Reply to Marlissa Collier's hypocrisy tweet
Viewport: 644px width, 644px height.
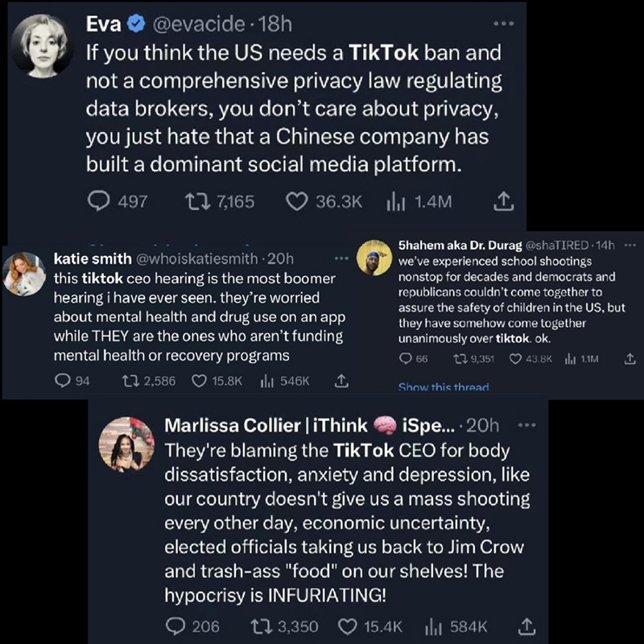point(175,625)
